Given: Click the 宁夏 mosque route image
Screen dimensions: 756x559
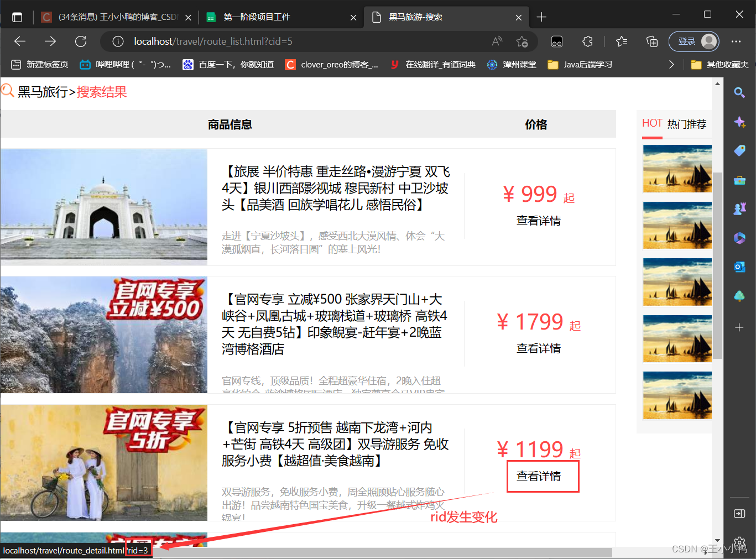Looking at the screenshot, I should (x=104, y=207).
